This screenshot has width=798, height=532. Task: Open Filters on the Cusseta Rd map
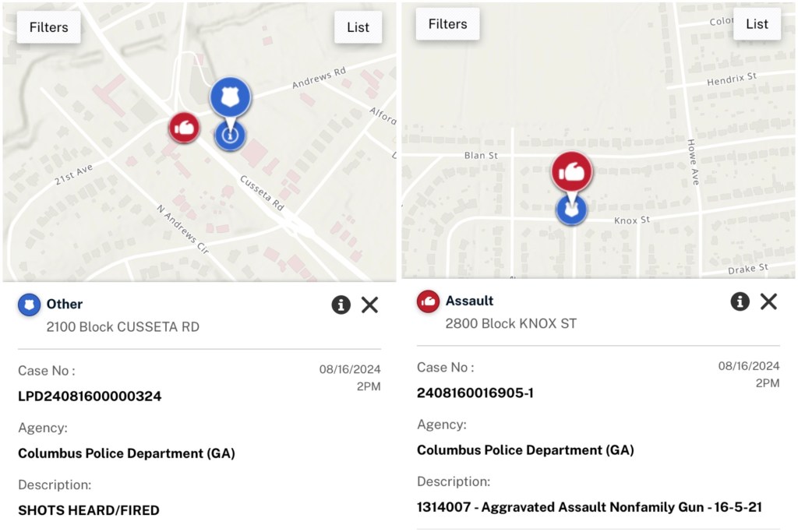(x=49, y=27)
